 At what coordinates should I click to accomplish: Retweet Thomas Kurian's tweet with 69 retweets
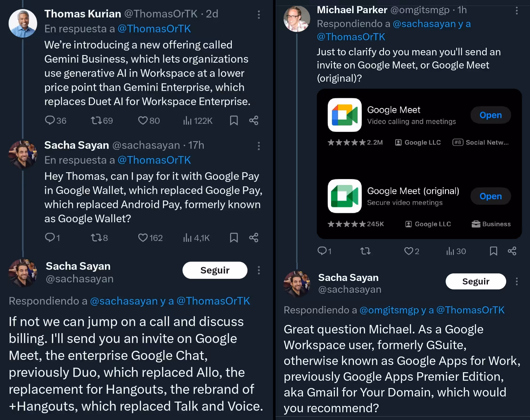(x=102, y=121)
